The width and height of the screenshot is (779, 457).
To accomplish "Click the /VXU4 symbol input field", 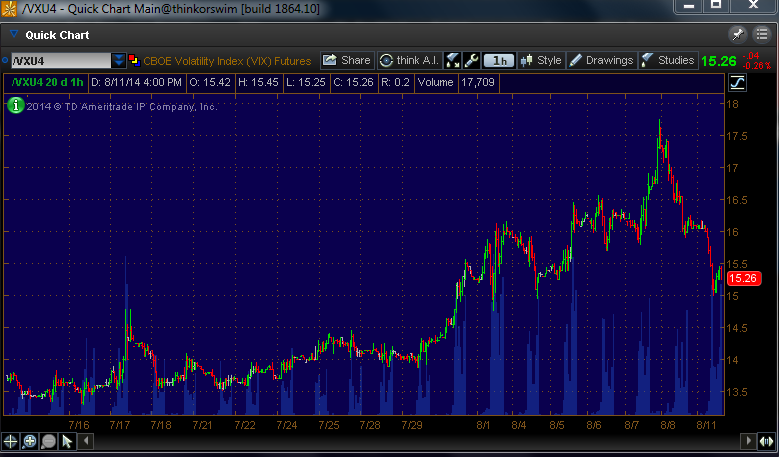I will pos(60,60).
